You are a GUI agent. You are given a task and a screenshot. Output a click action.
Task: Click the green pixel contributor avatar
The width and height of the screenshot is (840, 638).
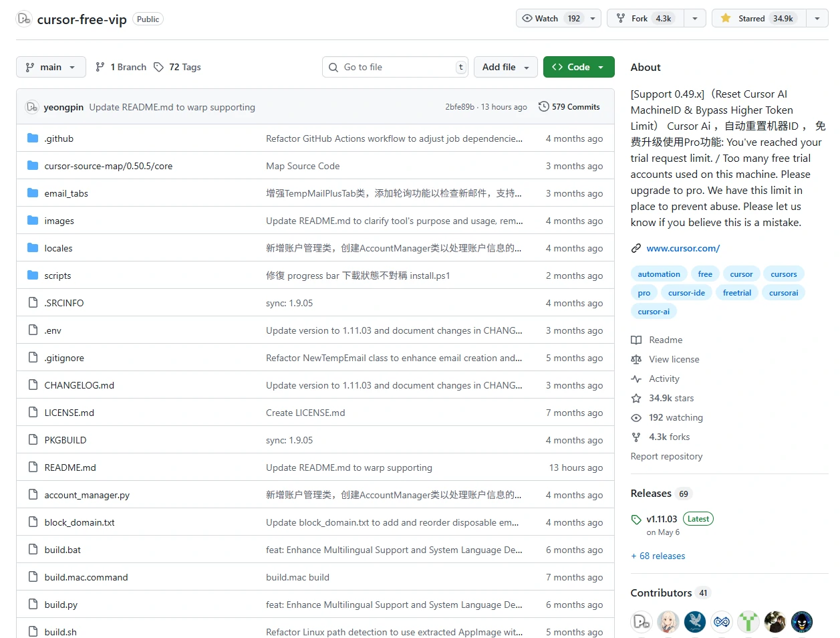pos(748,622)
